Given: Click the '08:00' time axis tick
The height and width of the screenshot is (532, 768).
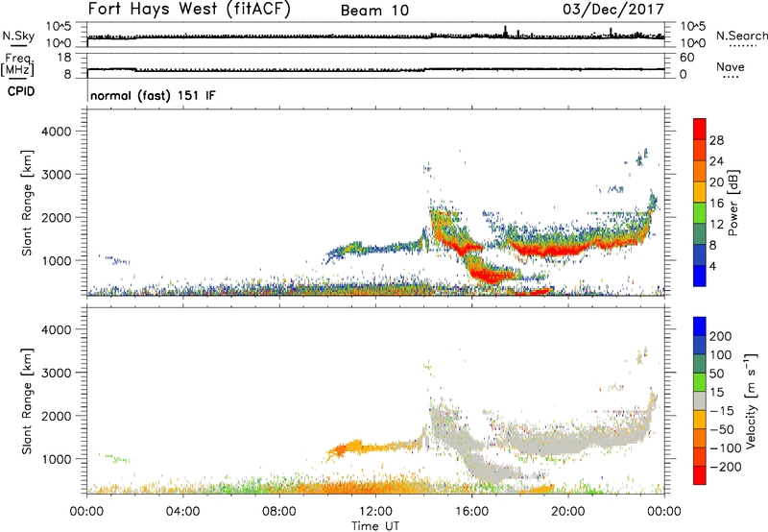Looking at the screenshot, I should [x=279, y=512].
